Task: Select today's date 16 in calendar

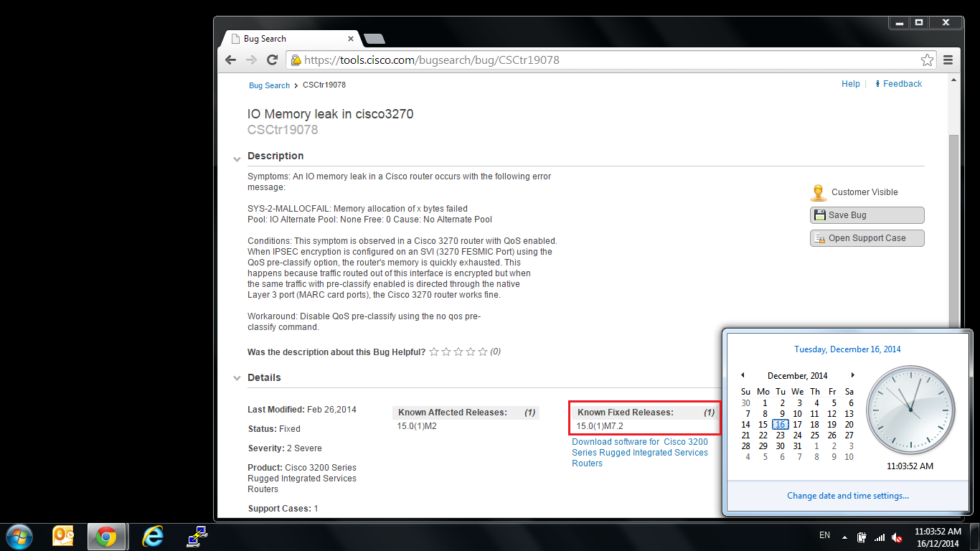Action: click(x=780, y=425)
